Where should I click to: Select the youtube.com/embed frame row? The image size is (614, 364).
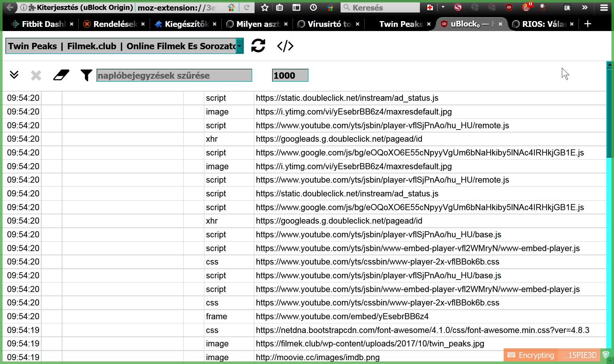tap(304, 316)
